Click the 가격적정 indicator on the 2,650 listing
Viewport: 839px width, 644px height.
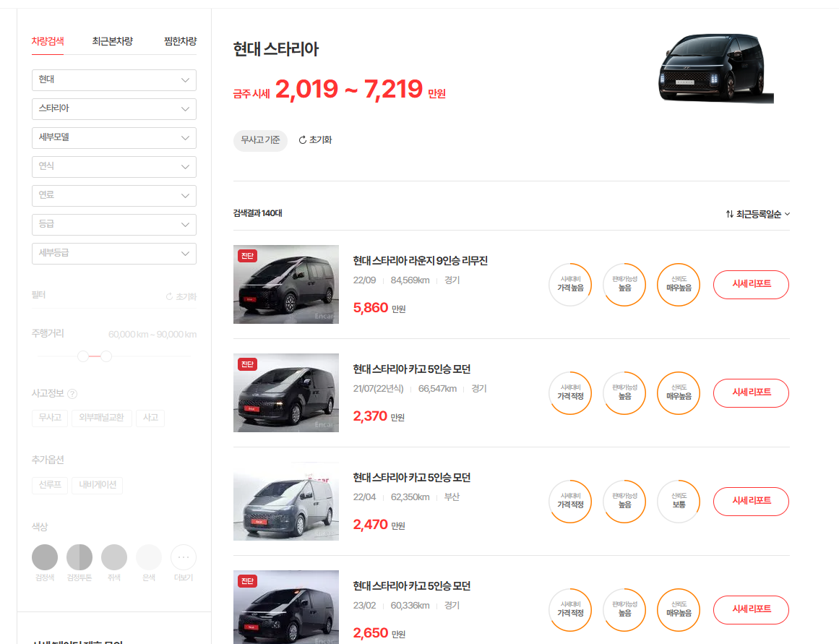coord(570,610)
